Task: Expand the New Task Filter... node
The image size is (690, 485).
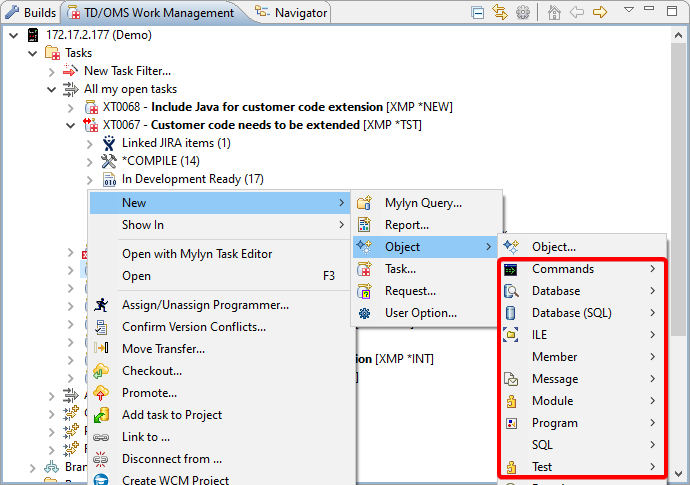Action: tap(52, 71)
